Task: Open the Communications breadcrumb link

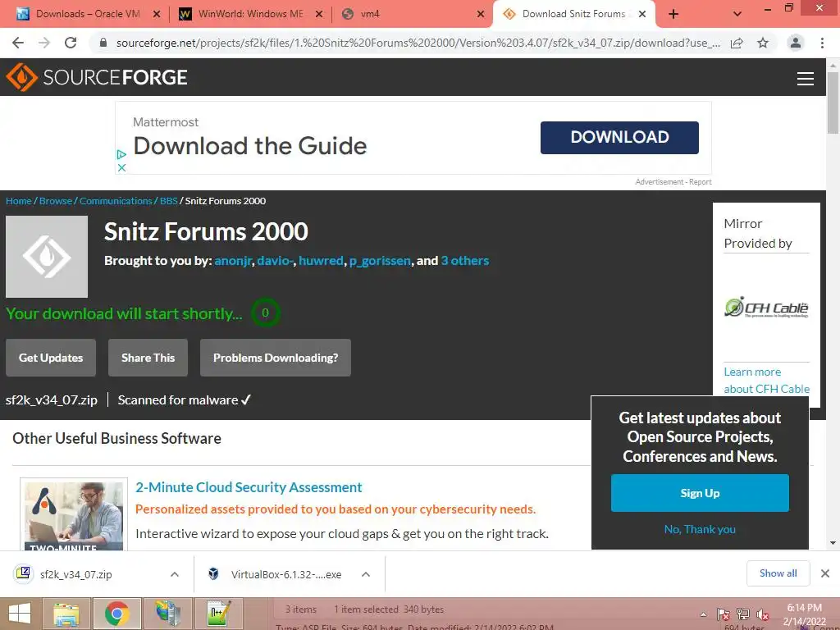Action: pyautogui.click(x=116, y=201)
